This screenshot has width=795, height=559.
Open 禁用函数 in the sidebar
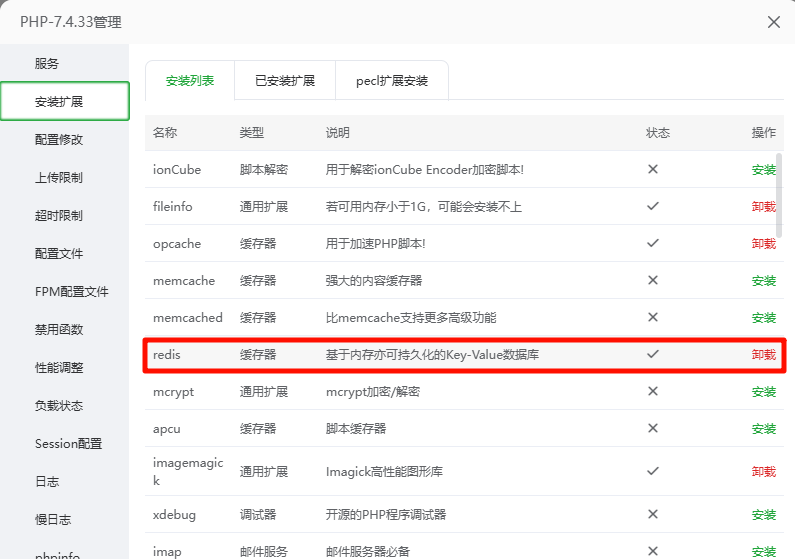pos(59,330)
